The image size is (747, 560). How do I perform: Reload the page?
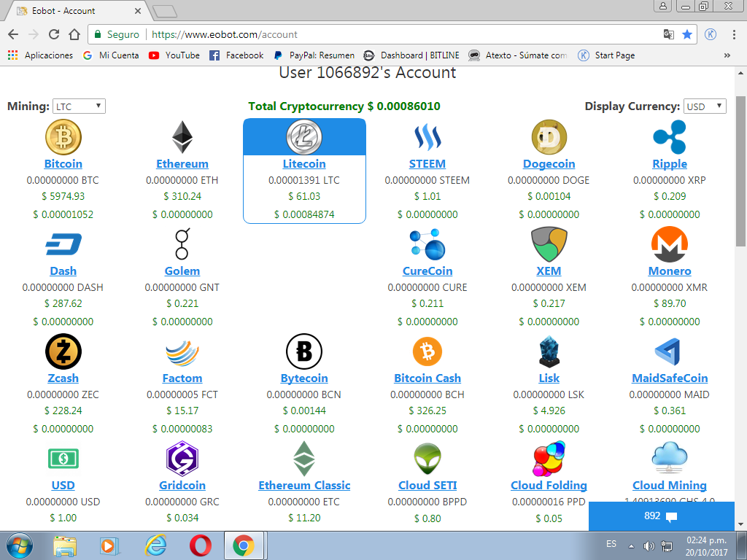(x=54, y=34)
